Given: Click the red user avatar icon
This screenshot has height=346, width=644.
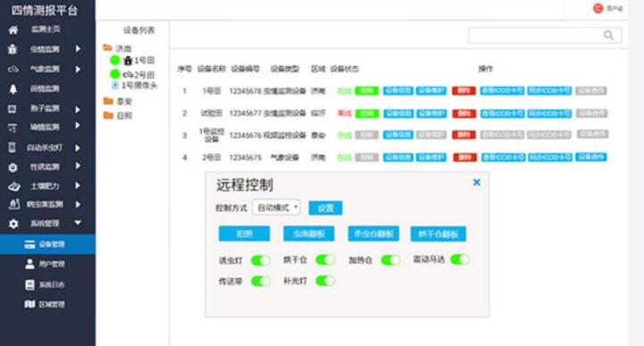Looking at the screenshot, I should [598, 8].
